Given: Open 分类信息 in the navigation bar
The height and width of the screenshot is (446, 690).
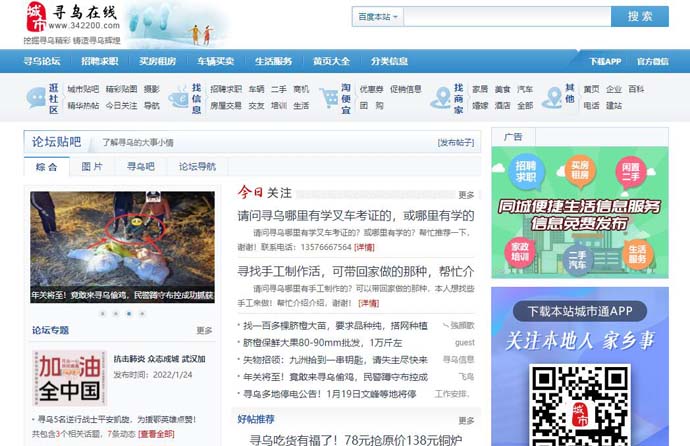Looking at the screenshot, I should 389,61.
